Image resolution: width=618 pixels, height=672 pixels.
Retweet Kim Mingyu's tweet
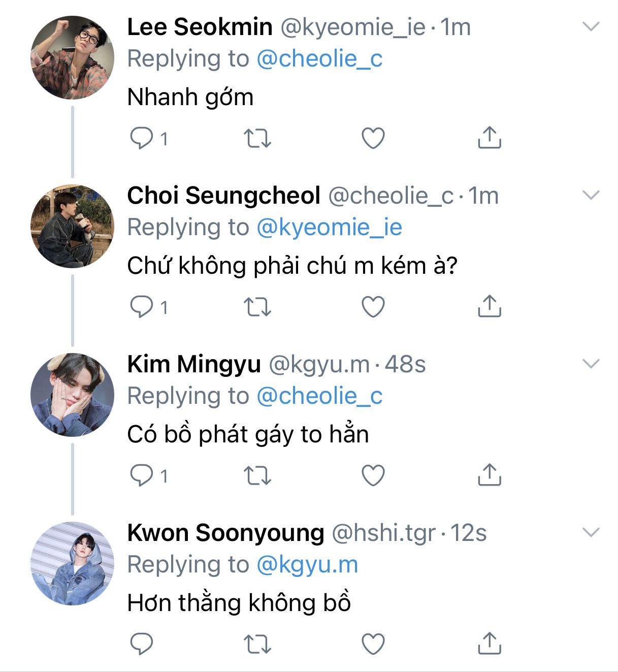pyautogui.click(x=257, y=475)
